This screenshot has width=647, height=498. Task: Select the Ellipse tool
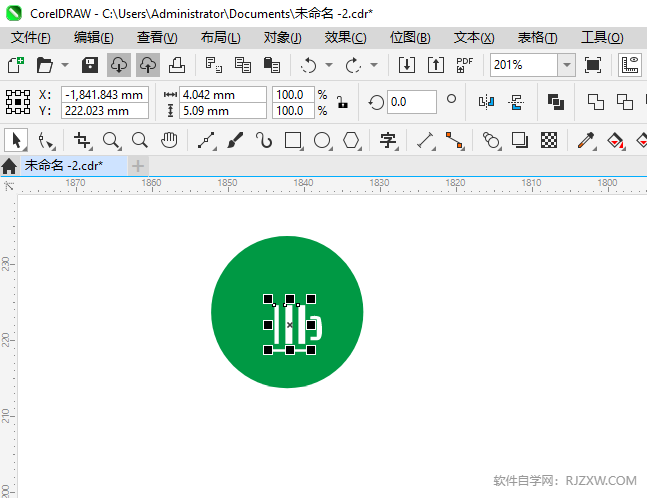coord(322,140)
